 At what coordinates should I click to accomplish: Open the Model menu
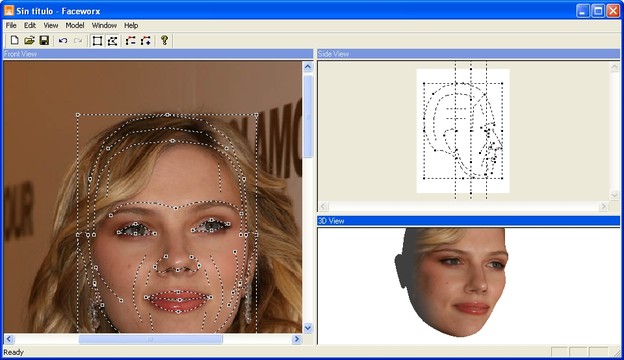click(x=75, y=25)
